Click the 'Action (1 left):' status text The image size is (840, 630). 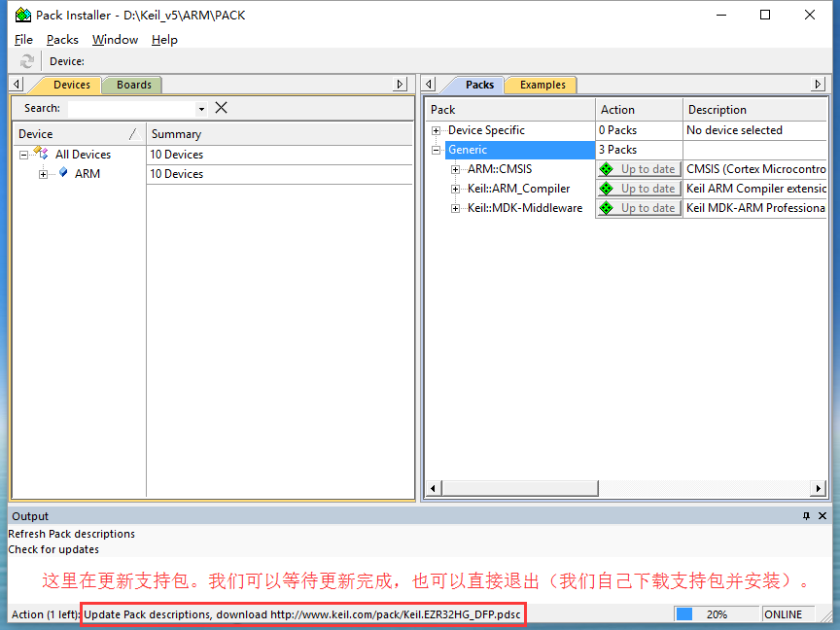coord(46,614)
